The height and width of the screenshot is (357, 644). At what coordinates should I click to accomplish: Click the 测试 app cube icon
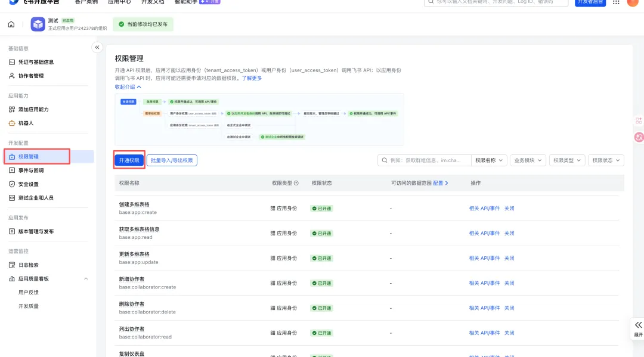pos(38,24)
